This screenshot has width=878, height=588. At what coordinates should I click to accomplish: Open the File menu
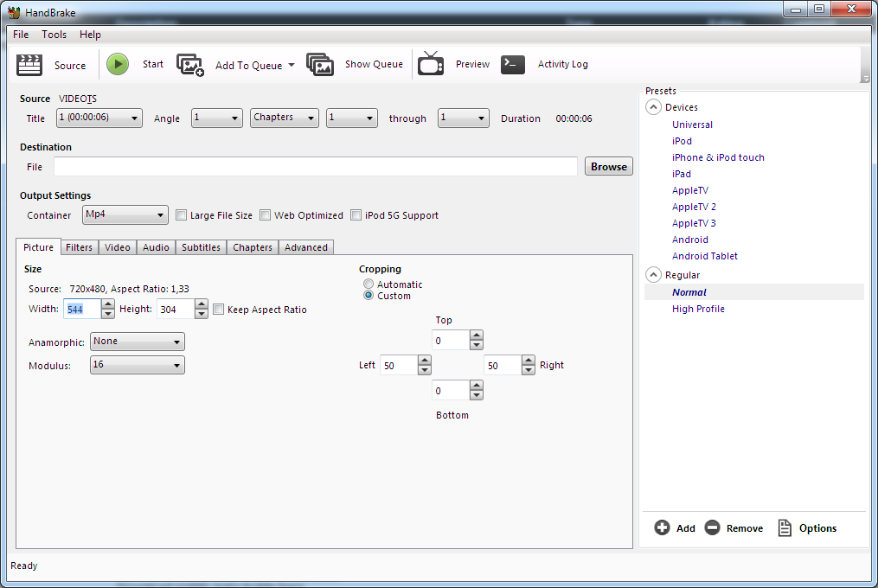[x=21, y=35]
